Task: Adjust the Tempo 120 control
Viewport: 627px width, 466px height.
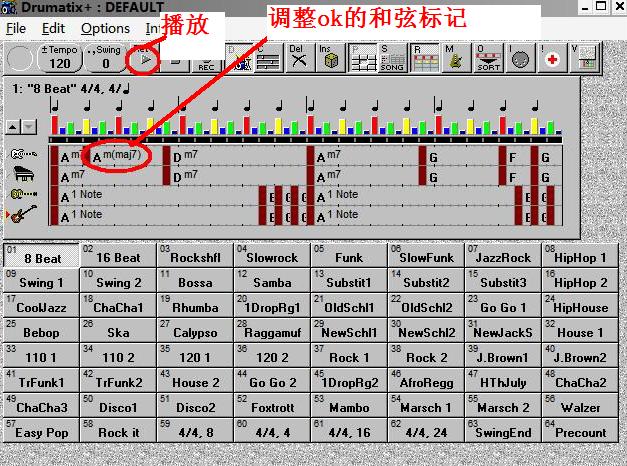Action: click(60, 58)
